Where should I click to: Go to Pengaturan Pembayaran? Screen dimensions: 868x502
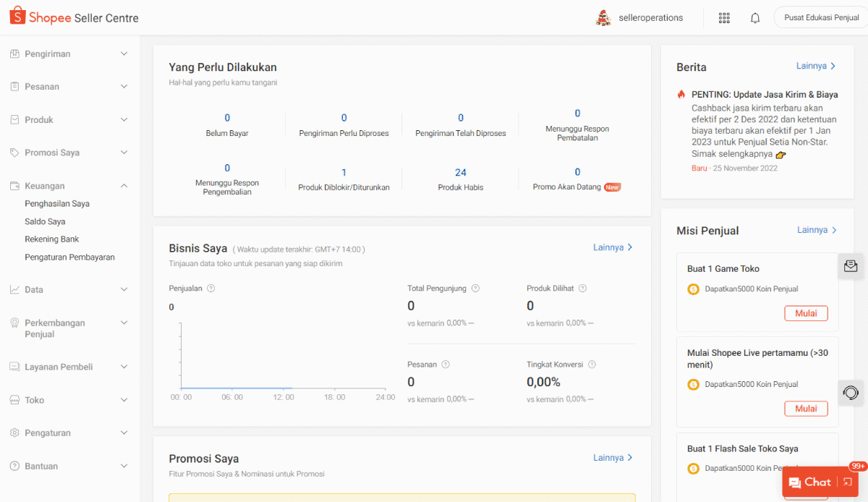pos(69,257)
